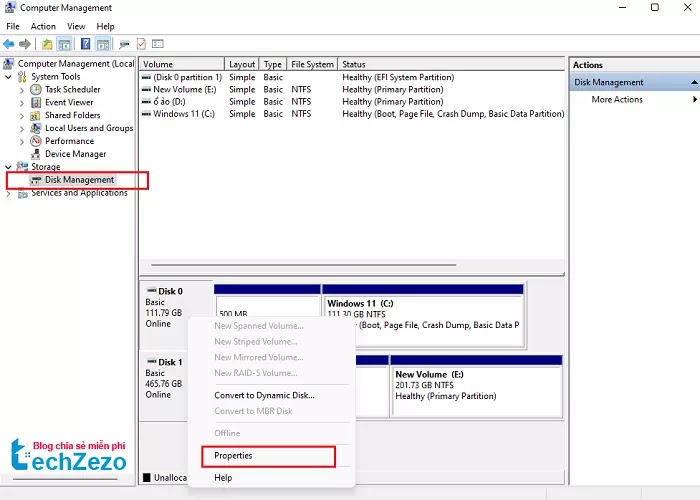Click the blue Help question mark icon
The height and width of the screenshot is (500, 700).
pos(85,44)
